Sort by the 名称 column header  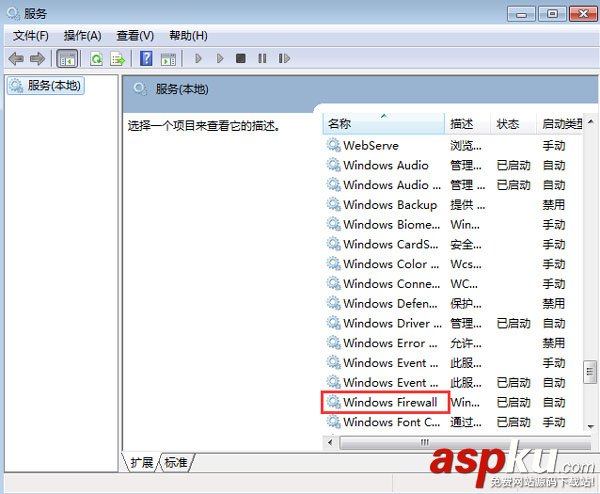pyautogui.click(x=383, y=124)
